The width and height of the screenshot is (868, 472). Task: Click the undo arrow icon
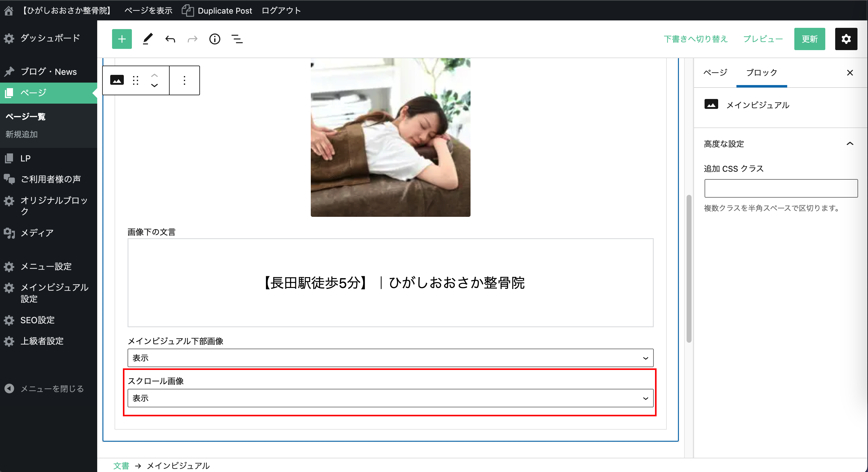pyautogui.click(x=170, y=39)
